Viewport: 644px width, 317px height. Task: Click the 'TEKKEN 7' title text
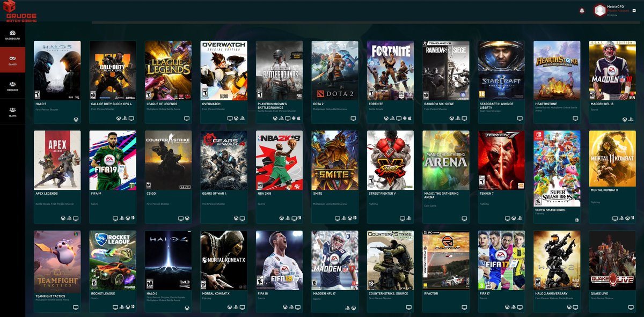click(486, 194)
